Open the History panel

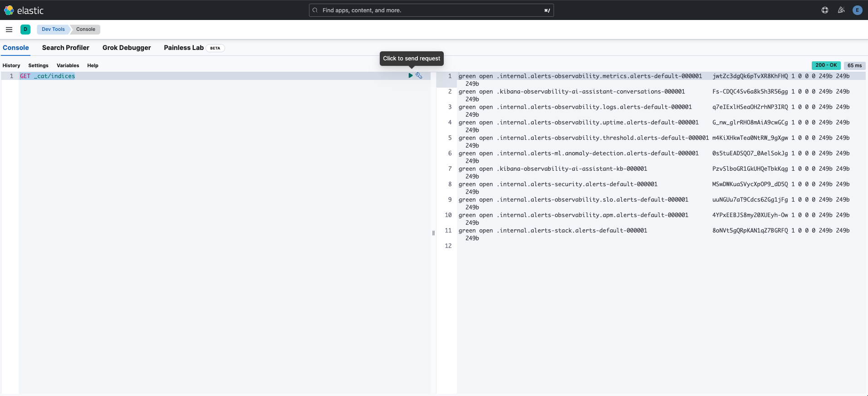[x=11, y=65]
